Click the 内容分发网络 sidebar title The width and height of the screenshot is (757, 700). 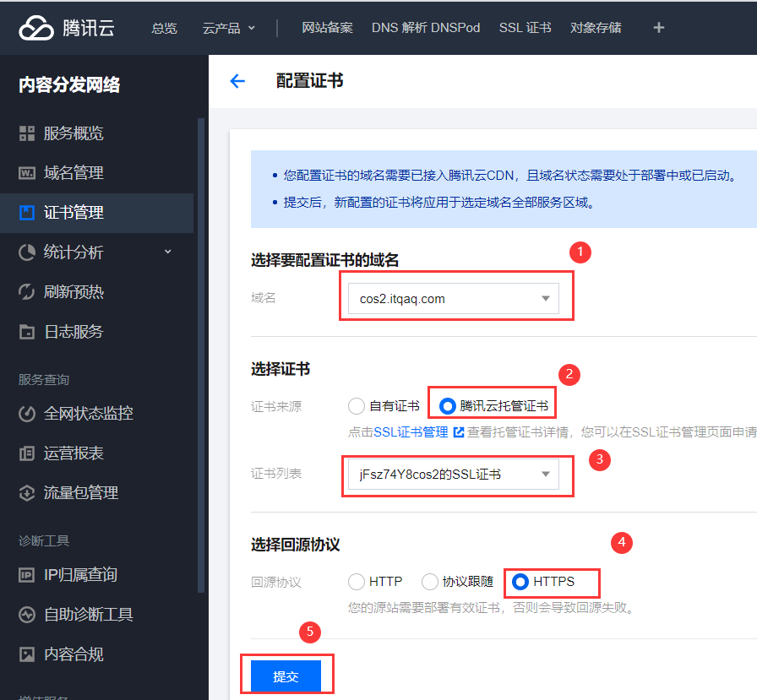[x=69, y=85]
